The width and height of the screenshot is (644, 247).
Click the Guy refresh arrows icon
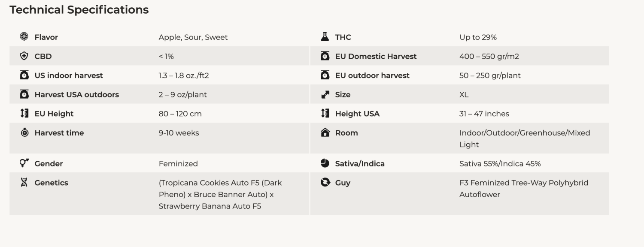tap(325, 183)
